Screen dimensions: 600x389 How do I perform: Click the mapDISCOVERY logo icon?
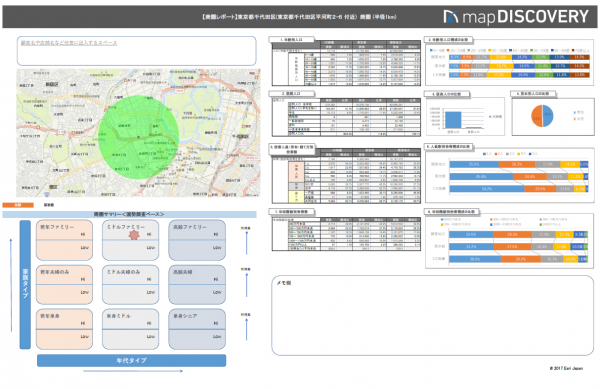[450, 16]
